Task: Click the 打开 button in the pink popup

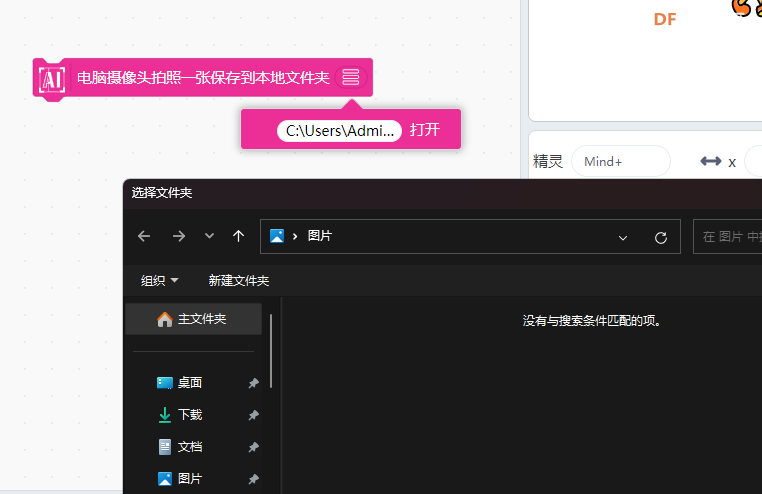Action: point(425,130)
